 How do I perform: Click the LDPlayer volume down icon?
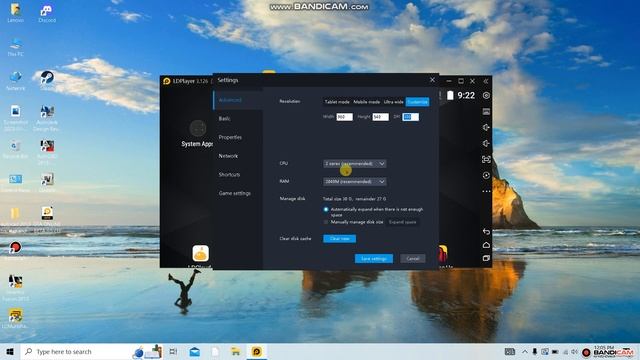[x=486, y=143]
